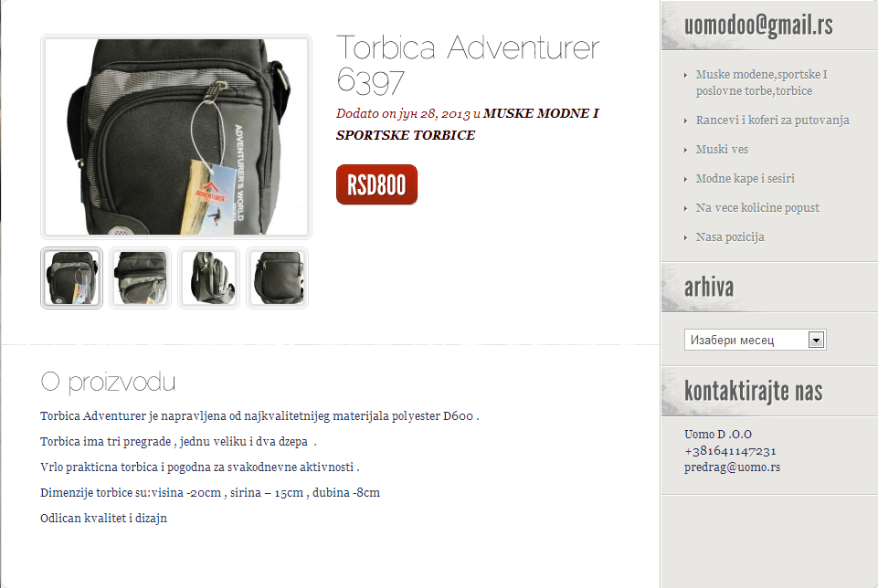Open Muske modene, sportske i poslovne torbe link

point(762,83)
